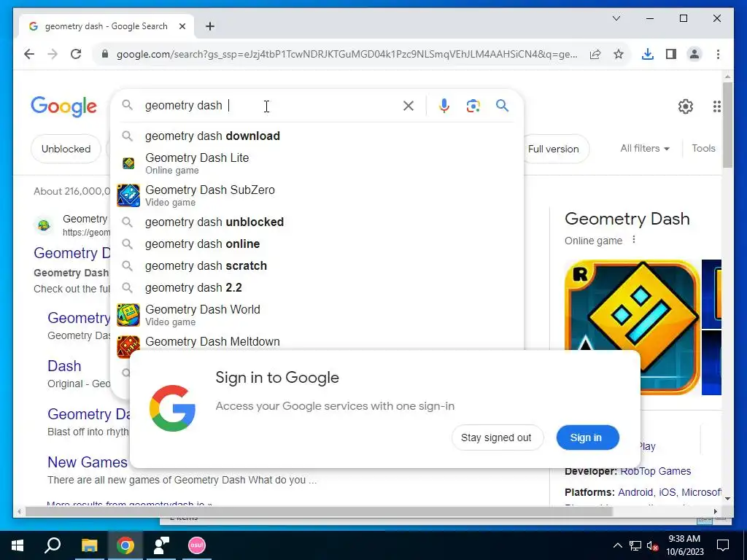Open the RobTop Games developer link
Viewport: 747px width, 560px height.
655,472
